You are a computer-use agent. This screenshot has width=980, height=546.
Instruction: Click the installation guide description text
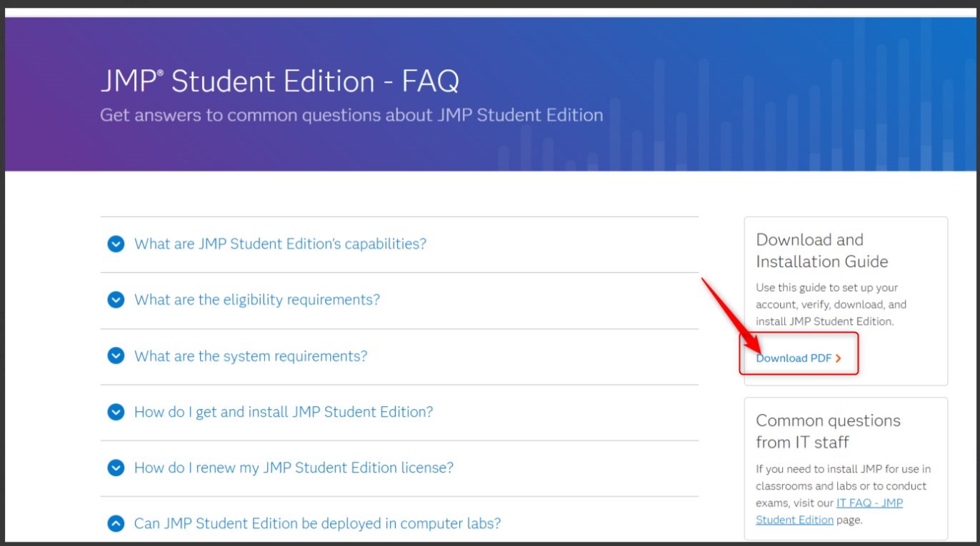click(831, 305)
